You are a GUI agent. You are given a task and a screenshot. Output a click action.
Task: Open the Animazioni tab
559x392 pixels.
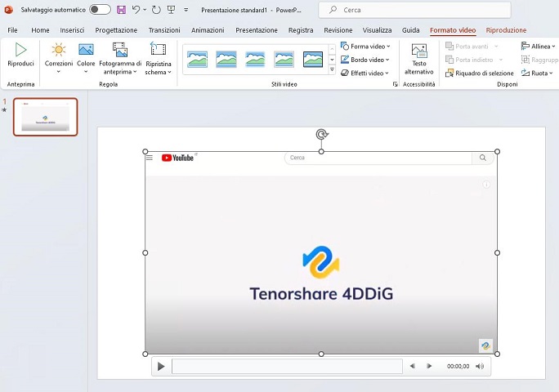[x=208, y=30]
